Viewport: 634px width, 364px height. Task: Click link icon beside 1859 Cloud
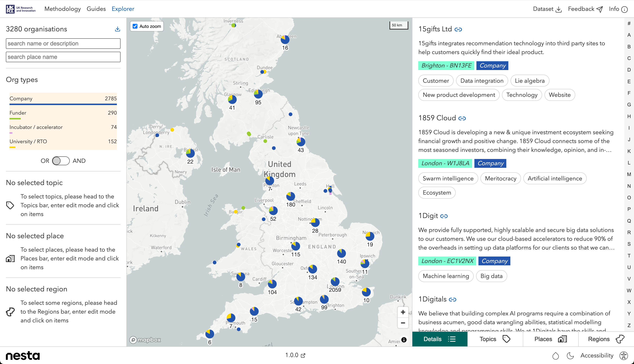click(462, 118)
